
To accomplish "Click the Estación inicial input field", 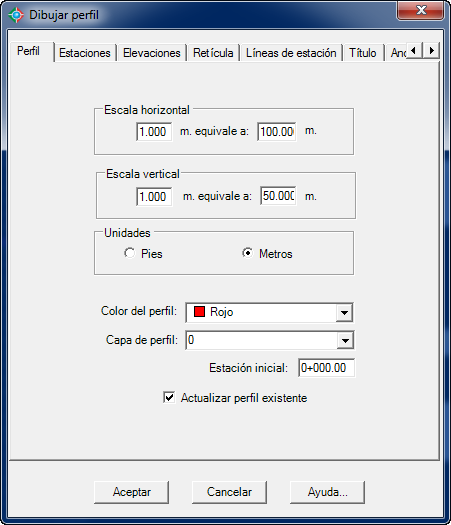I will [326, 368].
